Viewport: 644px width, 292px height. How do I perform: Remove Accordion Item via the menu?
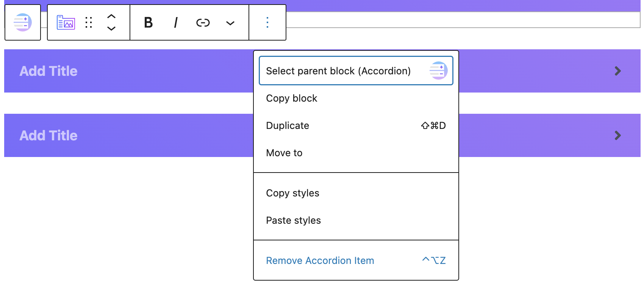click(x=356, y=261)
